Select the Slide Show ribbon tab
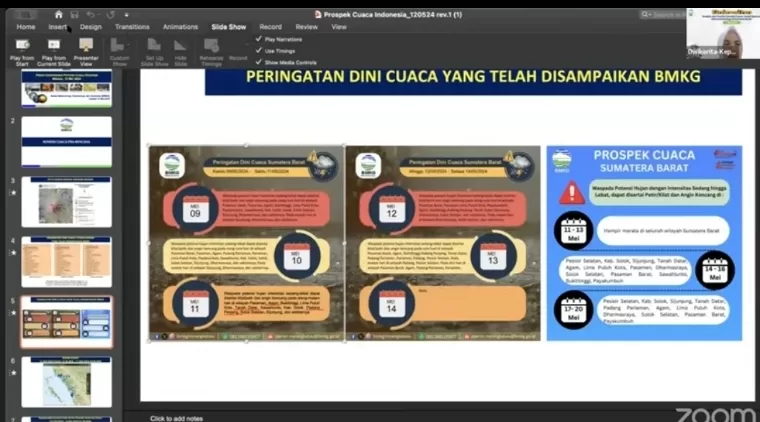 pos(229,27)
